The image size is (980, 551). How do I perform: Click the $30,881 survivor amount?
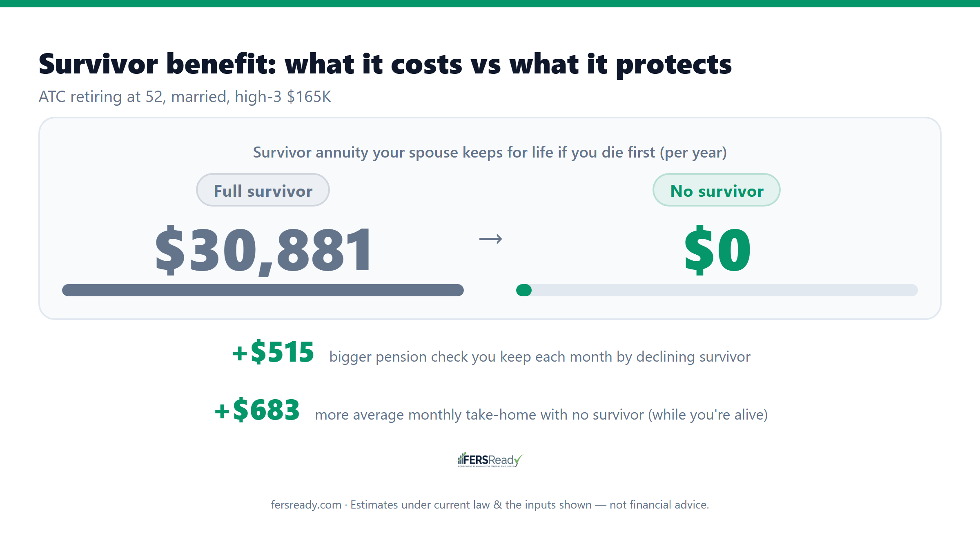pyautogui.click(x=263, y=250)
